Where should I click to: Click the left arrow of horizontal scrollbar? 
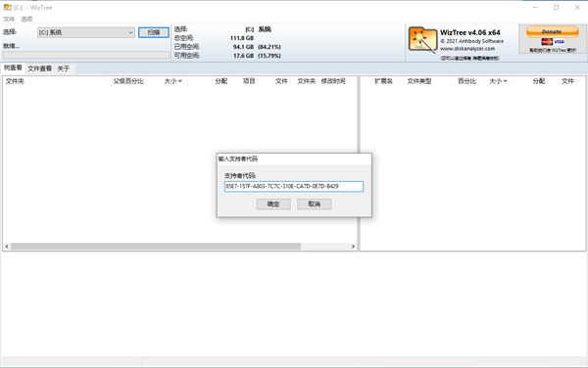click(7, 247)
